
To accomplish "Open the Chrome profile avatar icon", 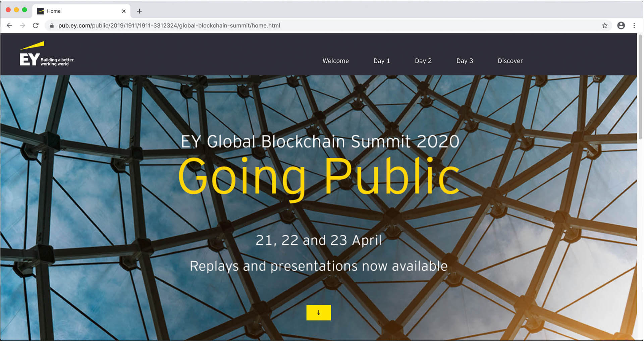I will [x=621, y=25].
